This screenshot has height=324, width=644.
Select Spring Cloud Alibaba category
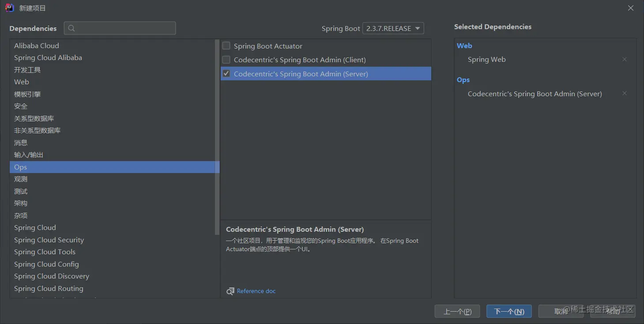112,57
